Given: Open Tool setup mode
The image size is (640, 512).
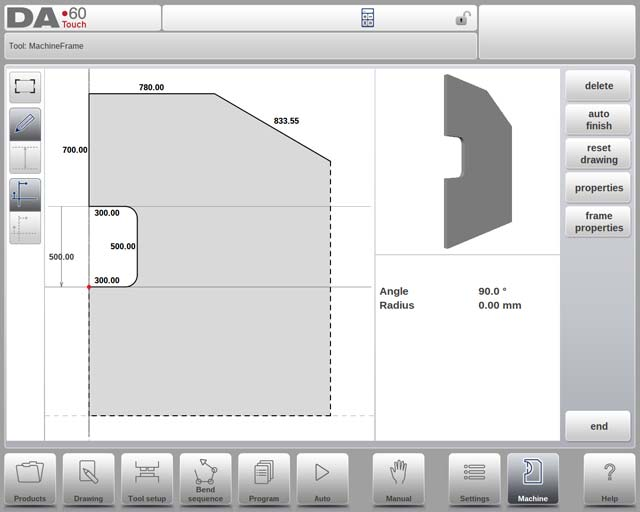Looking at the screenshot, I should pos(147,479).
